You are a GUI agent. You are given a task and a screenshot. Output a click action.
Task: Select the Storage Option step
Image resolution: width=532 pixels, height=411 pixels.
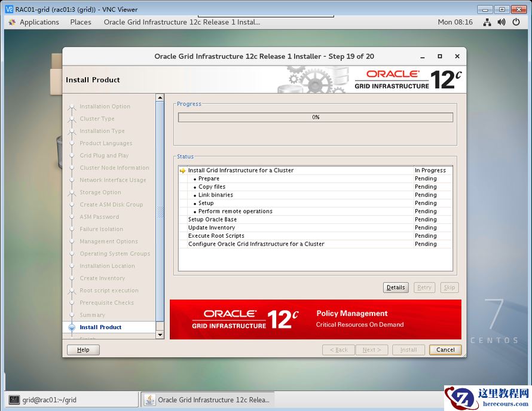pyautogui.click(x=100, y=192)
